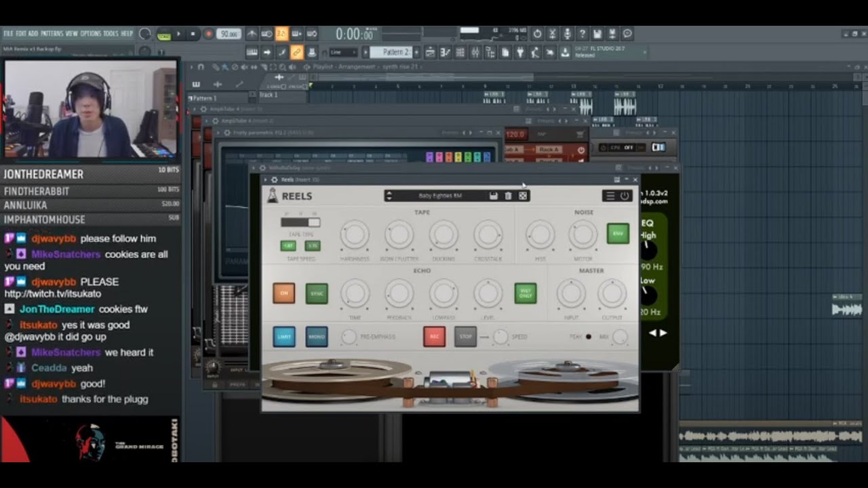This screenshot has height=488, width=868.
Task: Click the Reels tape type switch
Action: pyautogui.click(x=300, y=222)
